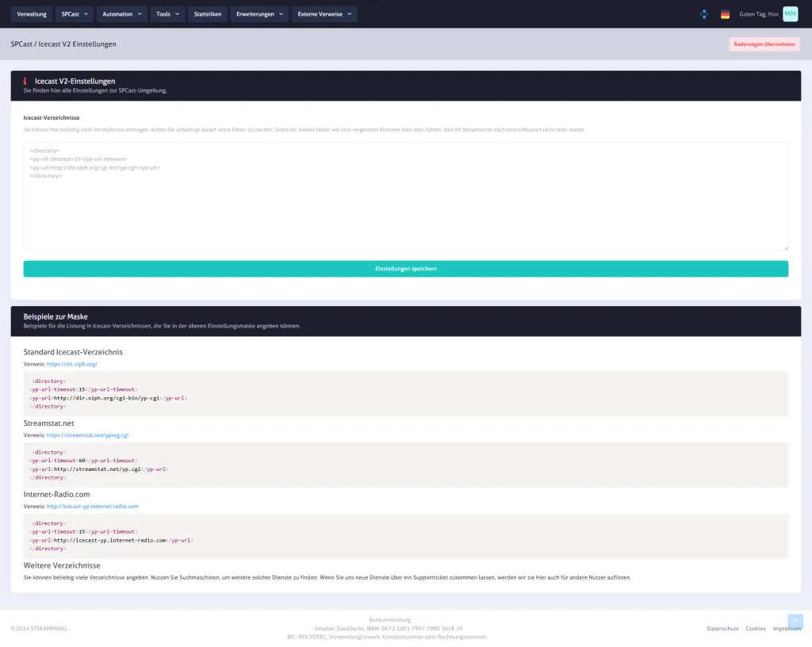The width and height of the screenshot is (812, 647).
Task: Go to the Verwaltung menu item
Action: coord(32,14)
